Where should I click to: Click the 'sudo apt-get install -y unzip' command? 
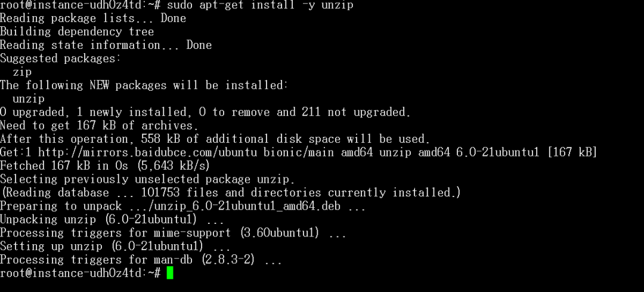click(260, 5)
